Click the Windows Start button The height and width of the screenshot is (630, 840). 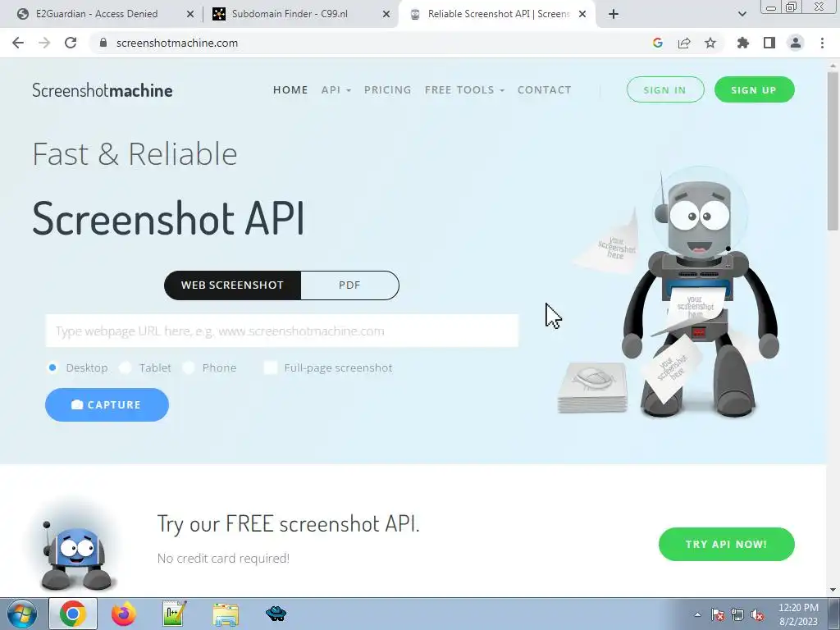[22, 614]
